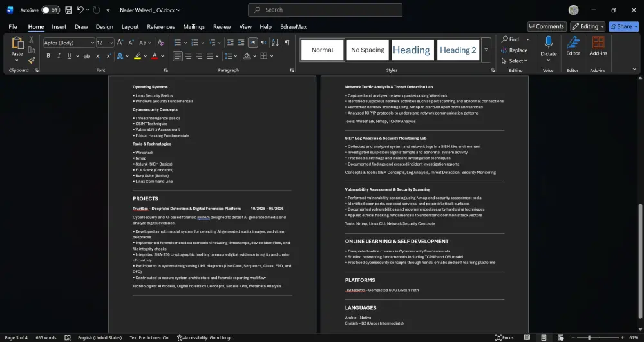Viewport: 644px width, 342px height.
Task: Click the Replace button
Action: click(514, 50)
